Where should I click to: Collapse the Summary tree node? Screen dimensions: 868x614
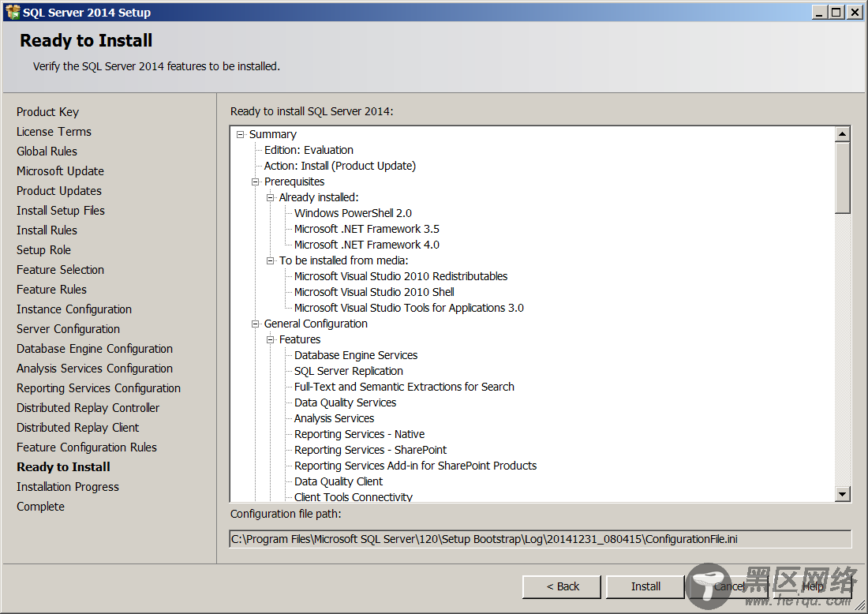(x=240, y=134)
